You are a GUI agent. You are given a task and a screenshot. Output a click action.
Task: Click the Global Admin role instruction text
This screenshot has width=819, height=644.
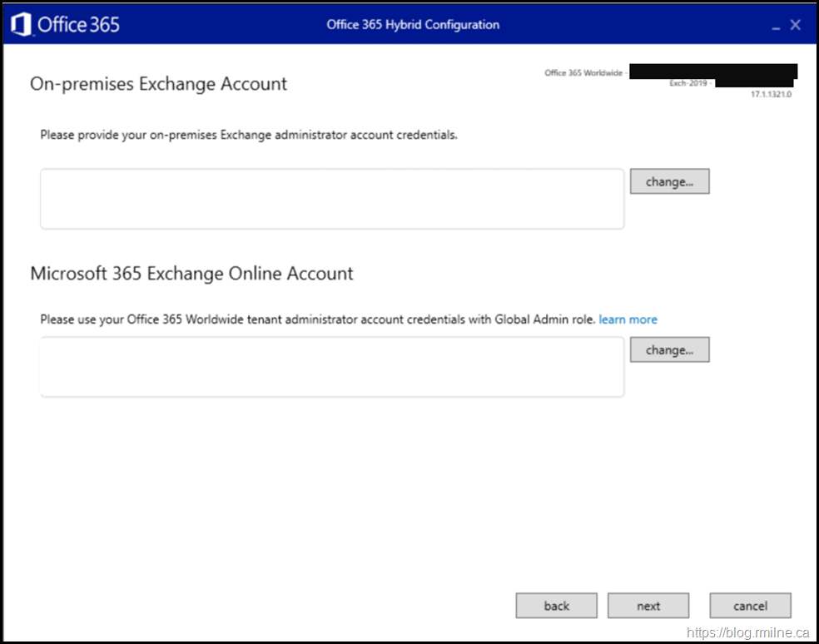coord(317,320)
